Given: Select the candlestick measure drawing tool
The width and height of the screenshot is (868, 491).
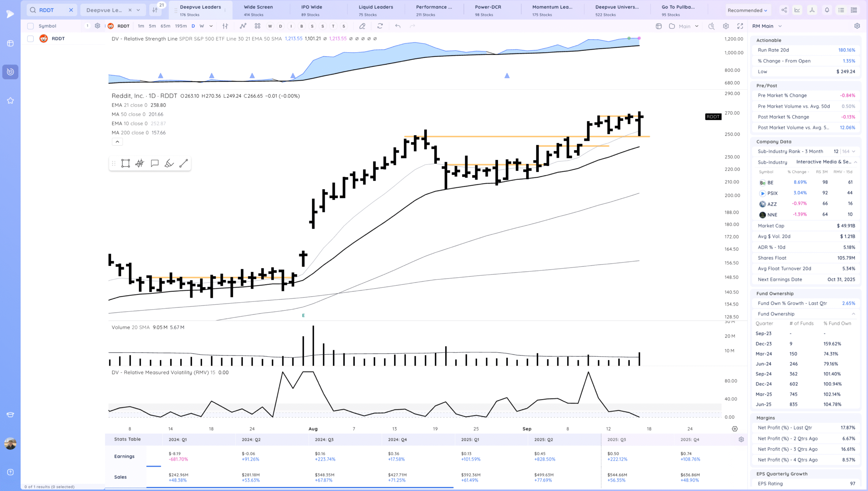Looking at the screenshot, I should [140, 163].
